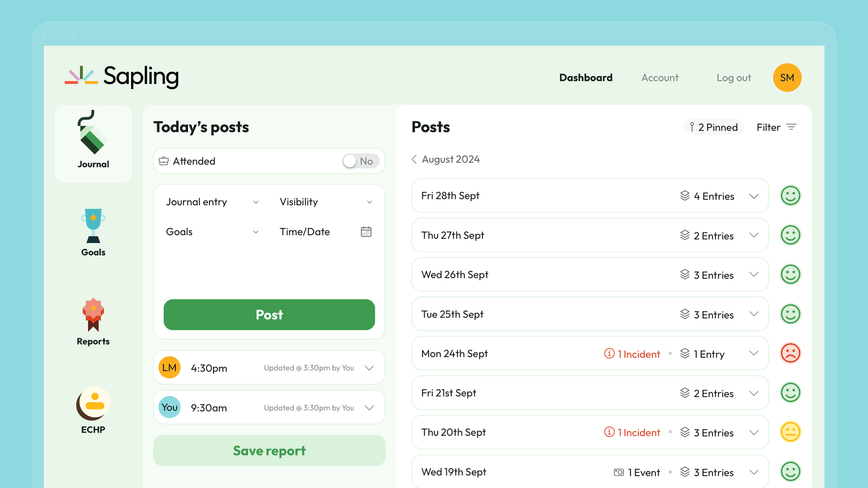This screenshot has height=488, width=868.
Task: Expand the 4:30pm LM post
Action: pyautogui.click(x=369, y=368)
